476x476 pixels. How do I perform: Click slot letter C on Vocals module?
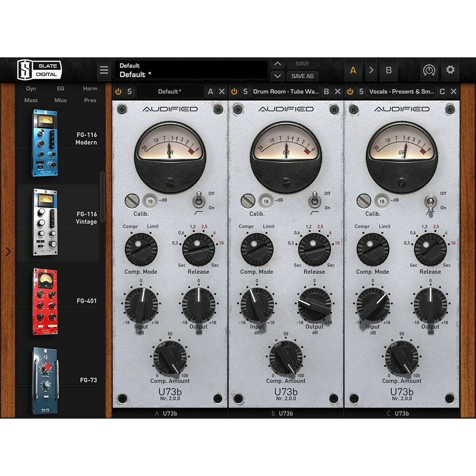(x=442, y=91)
